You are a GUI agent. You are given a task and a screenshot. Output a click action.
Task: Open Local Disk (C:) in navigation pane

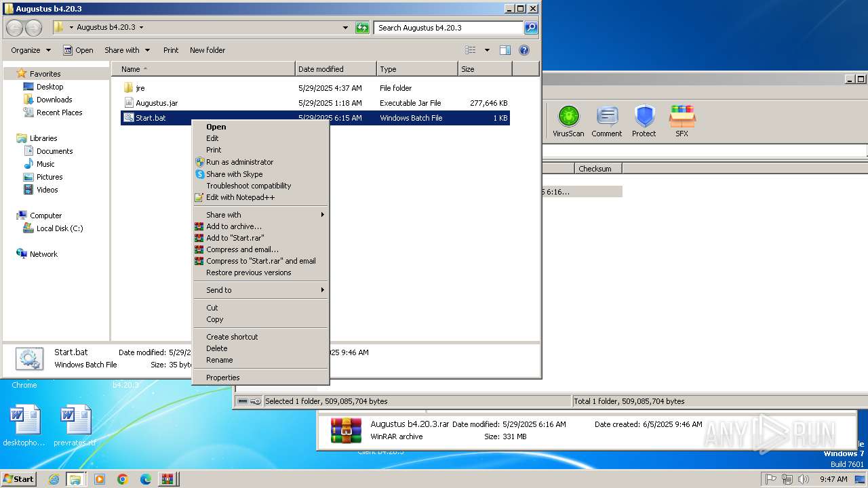point(60,228)
